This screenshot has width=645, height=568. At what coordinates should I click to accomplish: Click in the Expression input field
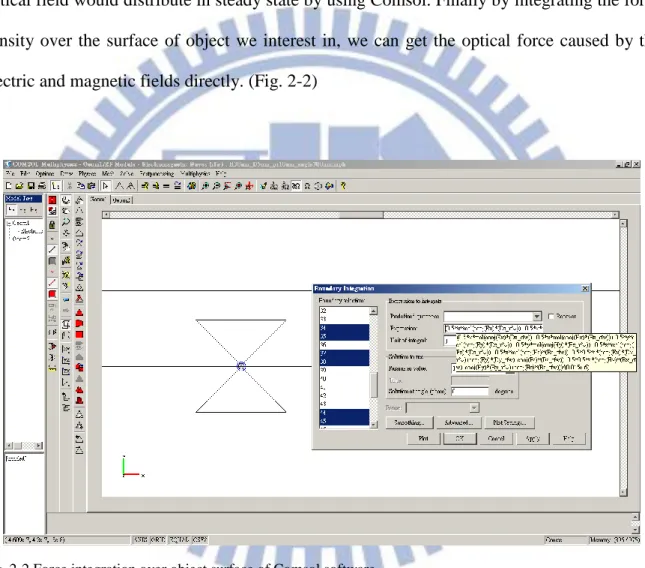pyautogui.click(x=493, y=328)
